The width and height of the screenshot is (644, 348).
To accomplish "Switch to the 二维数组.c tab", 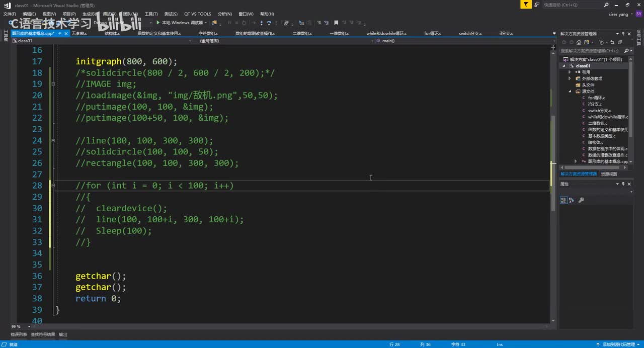I will 302,33.
